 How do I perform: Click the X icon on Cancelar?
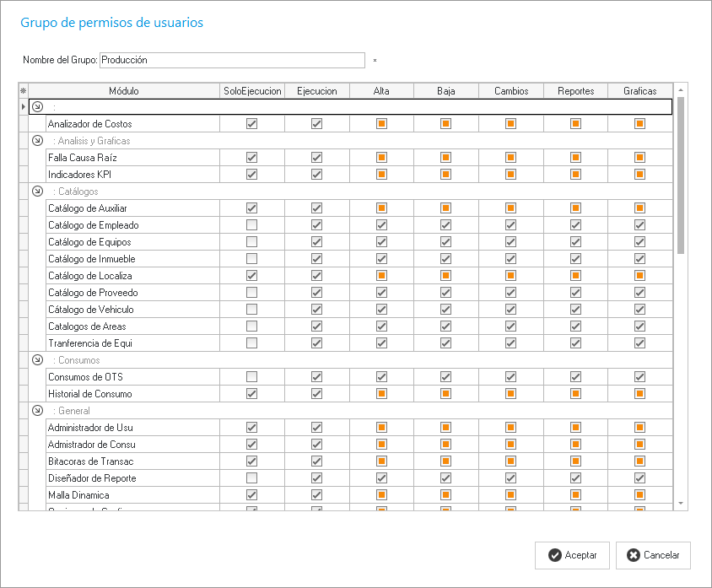(x=634, y=555)
